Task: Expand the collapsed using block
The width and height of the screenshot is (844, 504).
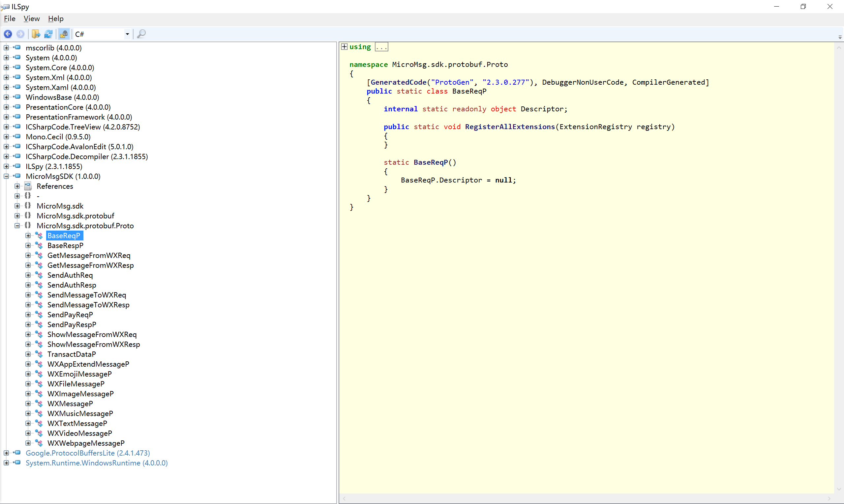Action: 344,46
